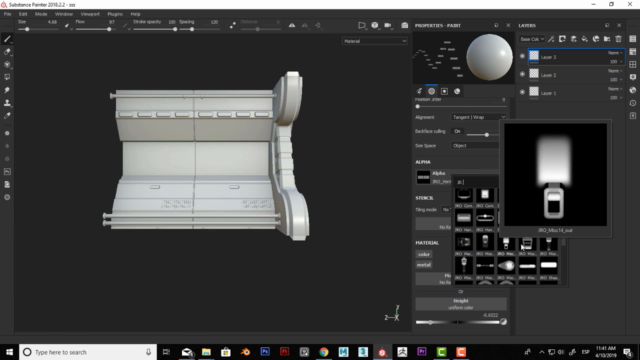Viewport: 640px width, 360px height.
Task: Open the Alignment Tangent Wrap dropdown
Action: [x=479, y=117]
